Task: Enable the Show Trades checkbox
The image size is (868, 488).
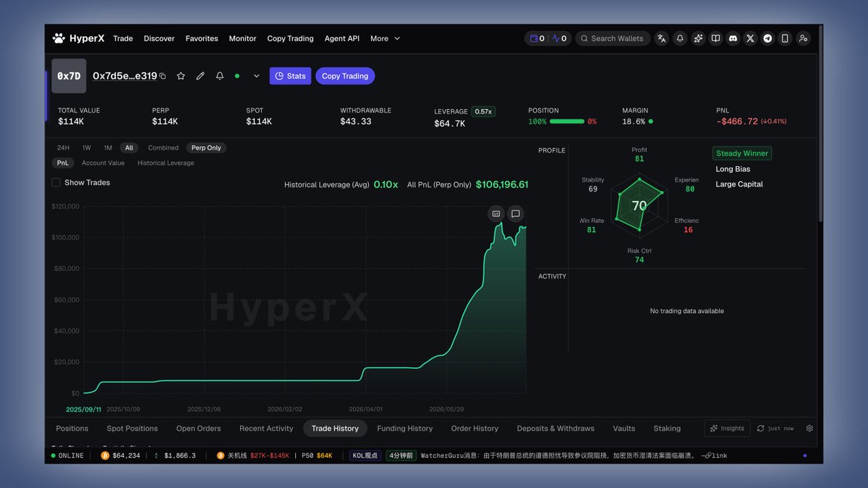Action: 56,183
